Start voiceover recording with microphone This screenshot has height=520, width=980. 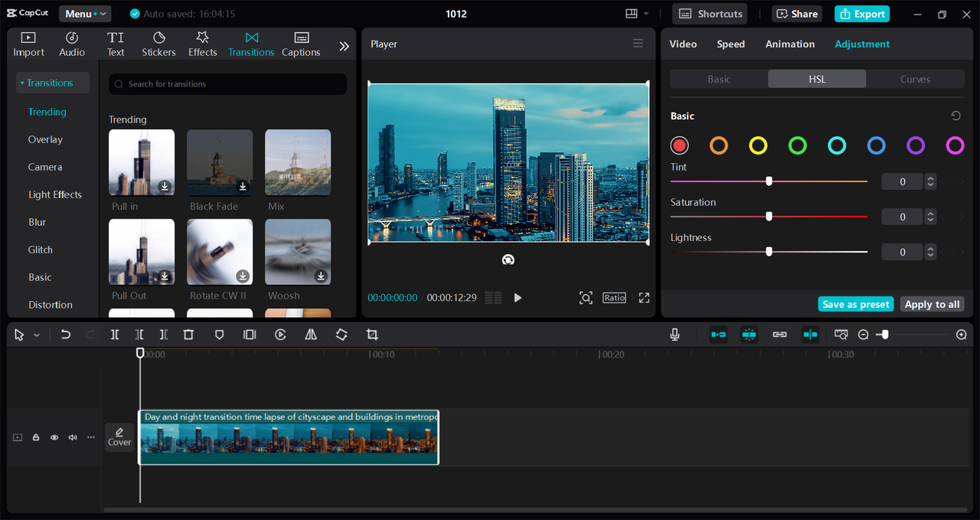(675, 335)
